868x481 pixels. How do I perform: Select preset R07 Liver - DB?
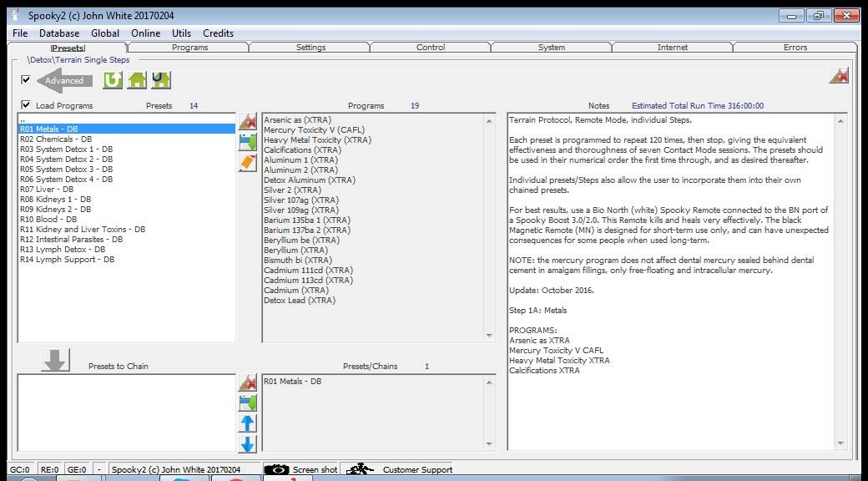(x=127, y=189)
